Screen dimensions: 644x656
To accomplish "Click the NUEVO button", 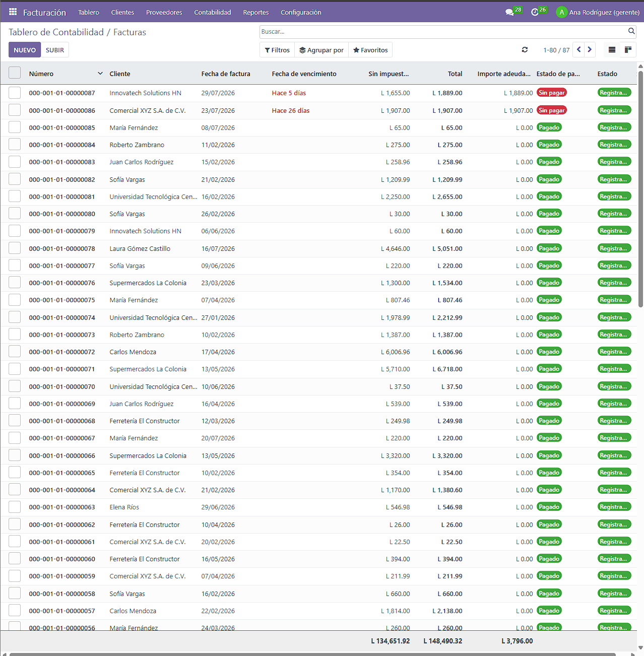I will tap(25, 50).
